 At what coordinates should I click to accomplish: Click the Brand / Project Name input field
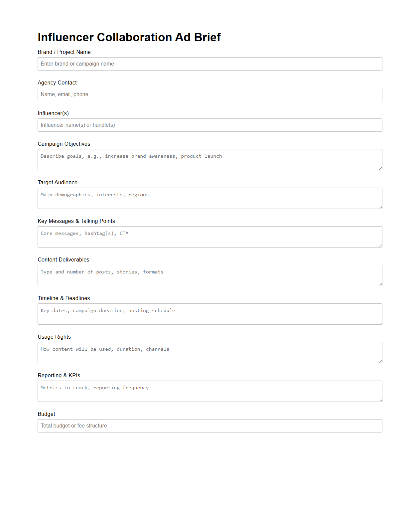coord(210,64)
